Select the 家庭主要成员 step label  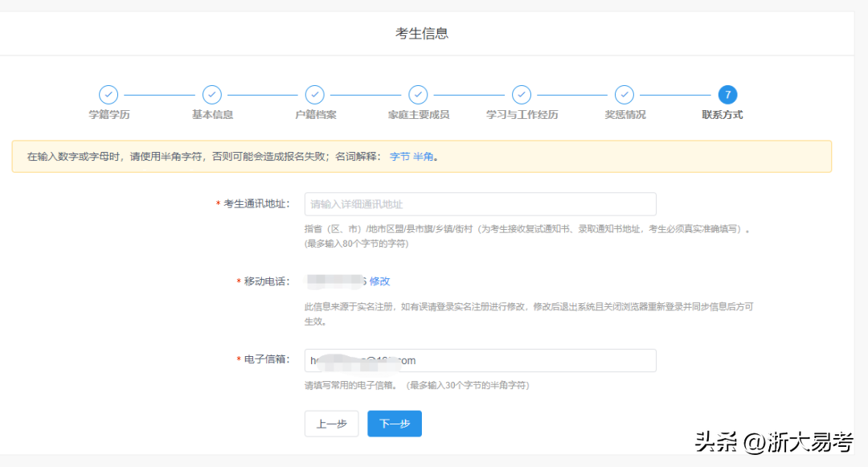(418, 115)
